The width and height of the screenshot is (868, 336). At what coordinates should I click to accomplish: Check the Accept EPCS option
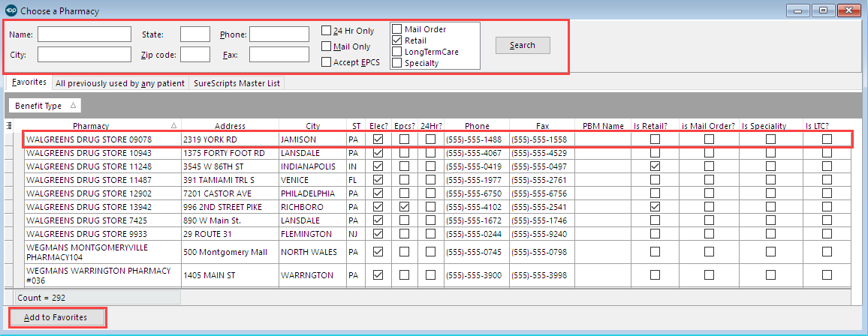[326, 62]
